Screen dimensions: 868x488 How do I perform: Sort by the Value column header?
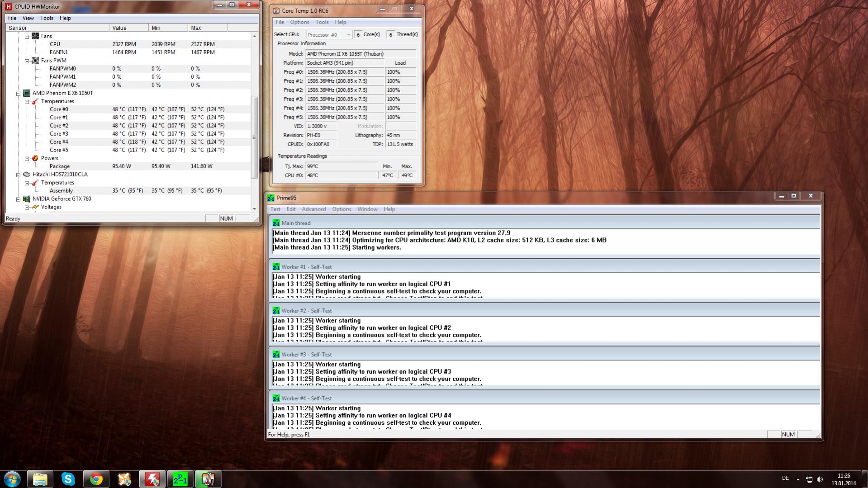[129, 28]
